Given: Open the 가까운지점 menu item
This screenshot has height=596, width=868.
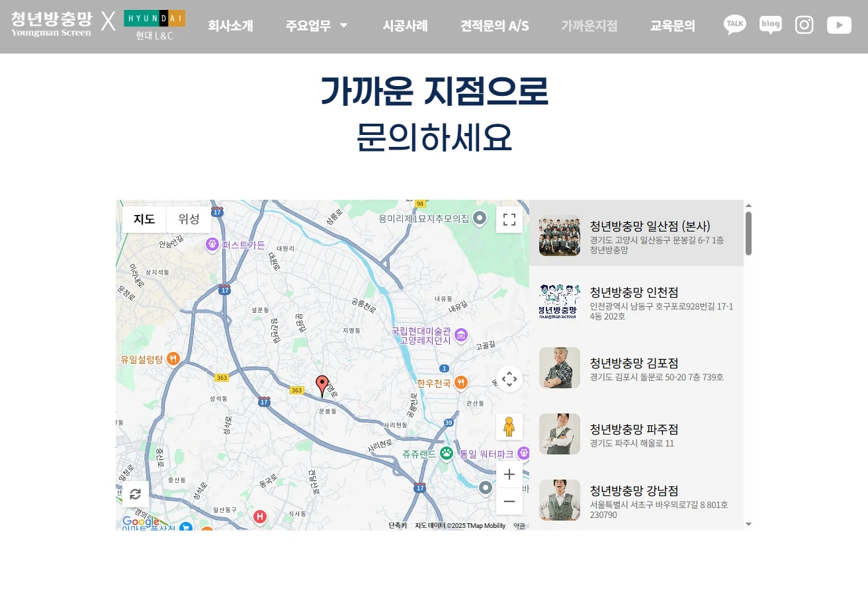Looking at the screenshot, I should (x=589, y=26).
